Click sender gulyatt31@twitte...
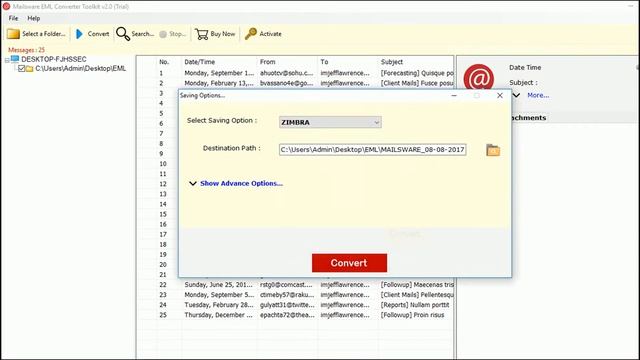Screen dimensions: 640x360 tap(287, 305)
